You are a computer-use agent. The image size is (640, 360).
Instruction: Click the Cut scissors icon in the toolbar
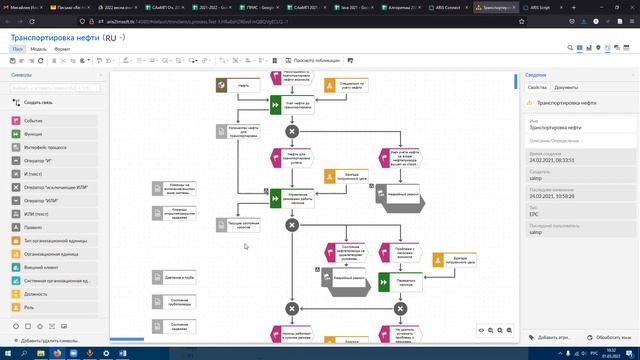[x=63, y=60]
